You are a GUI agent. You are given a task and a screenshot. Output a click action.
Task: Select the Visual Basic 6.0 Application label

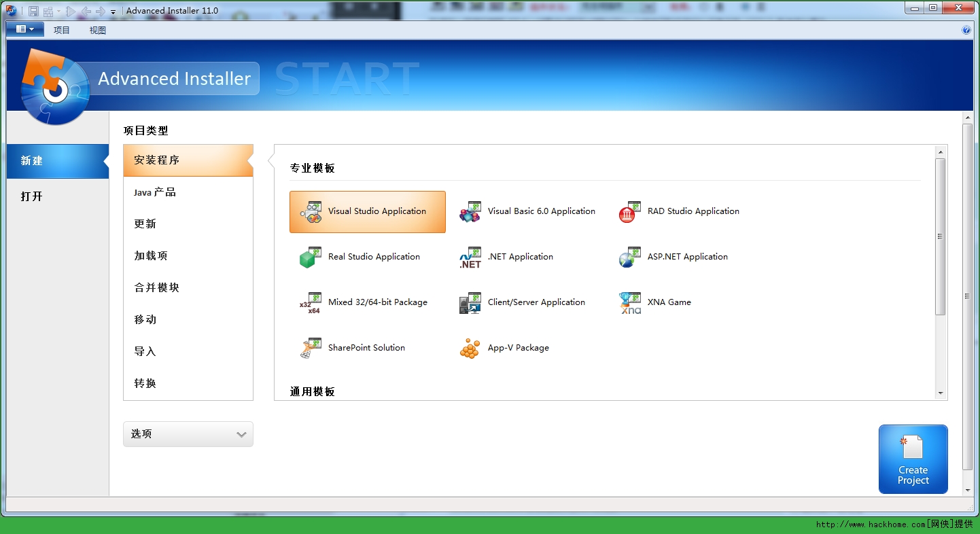point(542,211)
